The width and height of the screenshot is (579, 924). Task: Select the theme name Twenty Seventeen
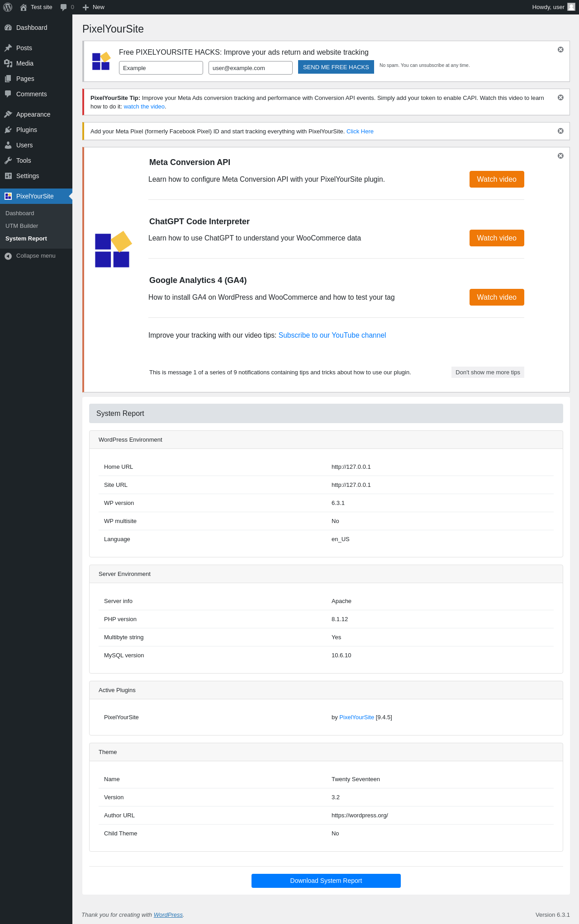click(356, 779)
